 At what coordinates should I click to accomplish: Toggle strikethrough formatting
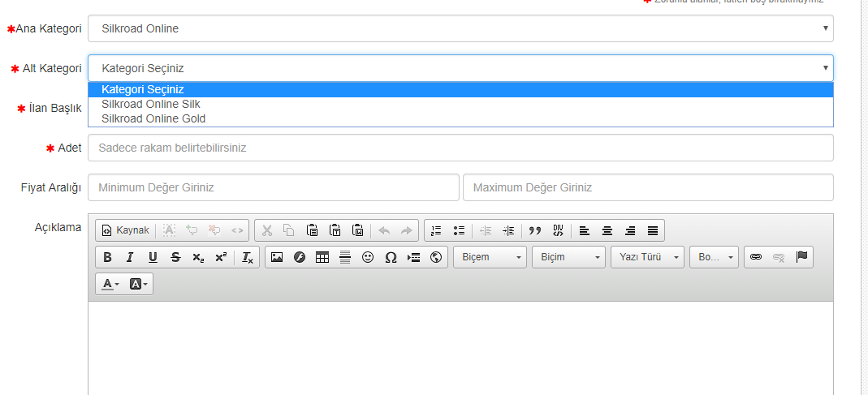(x=175, y=257)
